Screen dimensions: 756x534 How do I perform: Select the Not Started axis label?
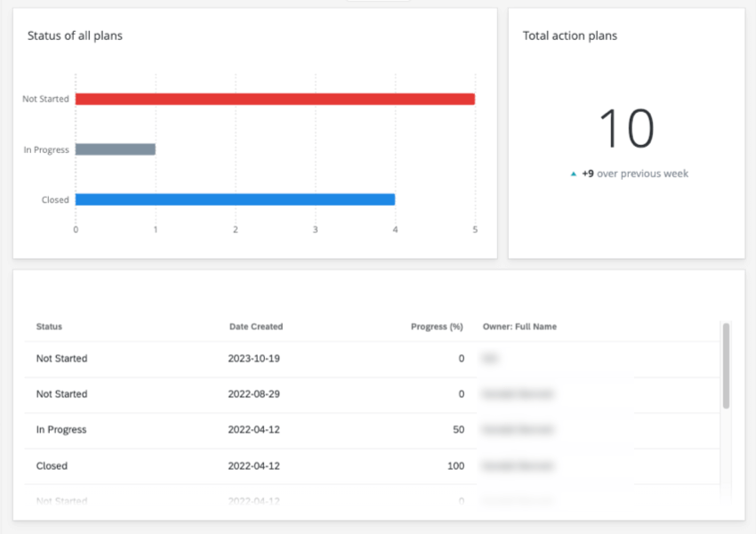(45, 99)
